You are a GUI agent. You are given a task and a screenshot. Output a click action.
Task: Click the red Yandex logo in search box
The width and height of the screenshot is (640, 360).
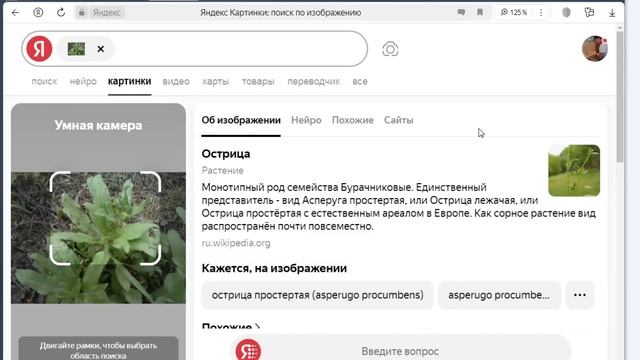click(39, 49)
